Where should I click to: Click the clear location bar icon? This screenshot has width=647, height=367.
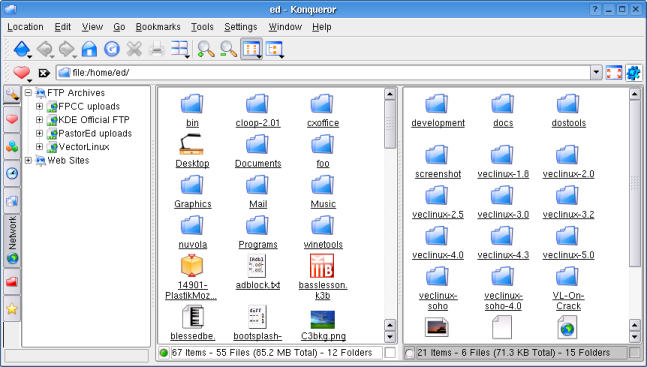44,73
